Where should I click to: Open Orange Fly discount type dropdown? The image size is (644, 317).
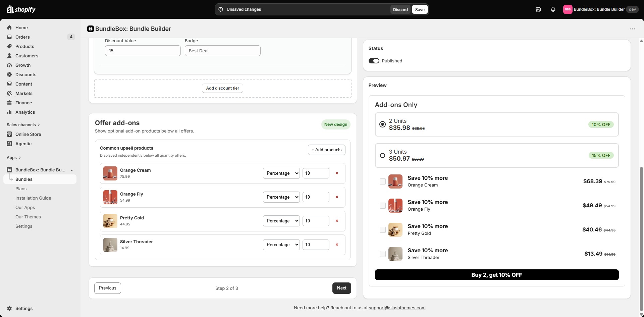click(281, 197)
